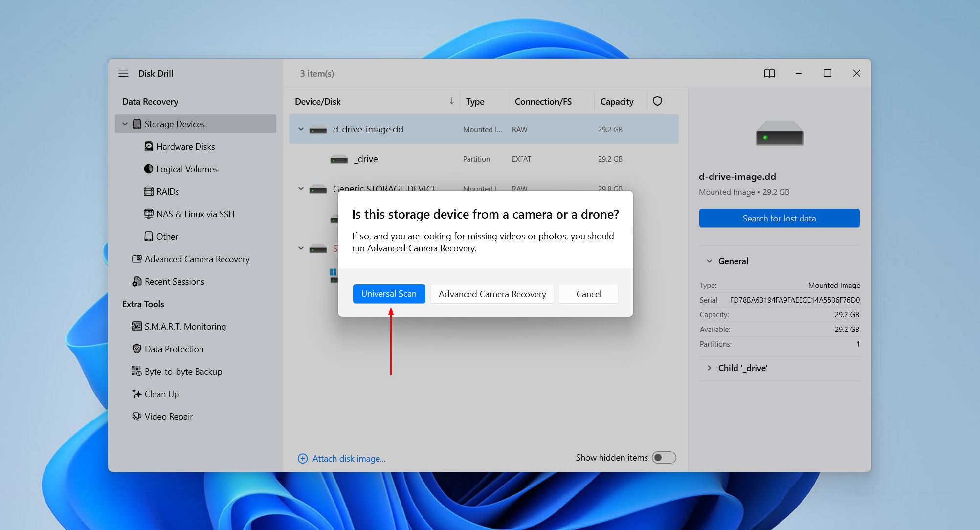Viewport: 980px width, 530px height.
Task: Choose Advanced Camera Recovery in the dialog
Action: click(492, 294)
